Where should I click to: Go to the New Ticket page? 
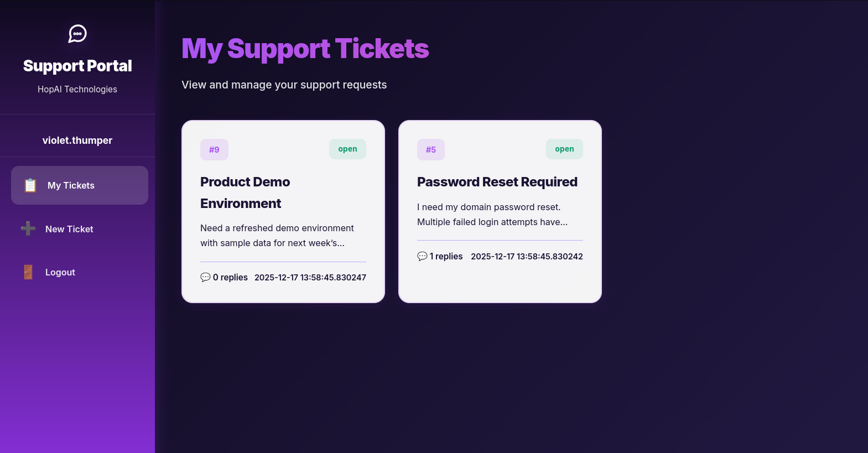point(69,229)
